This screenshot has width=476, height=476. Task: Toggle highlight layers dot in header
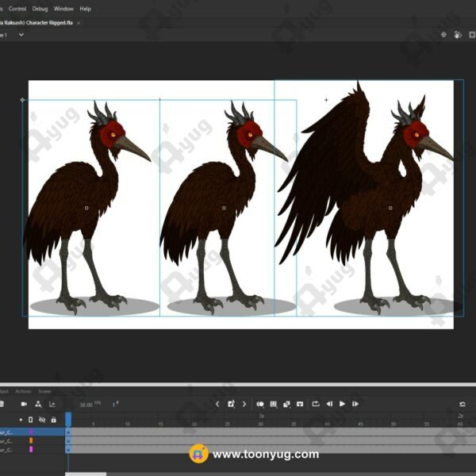coord(21,420)
